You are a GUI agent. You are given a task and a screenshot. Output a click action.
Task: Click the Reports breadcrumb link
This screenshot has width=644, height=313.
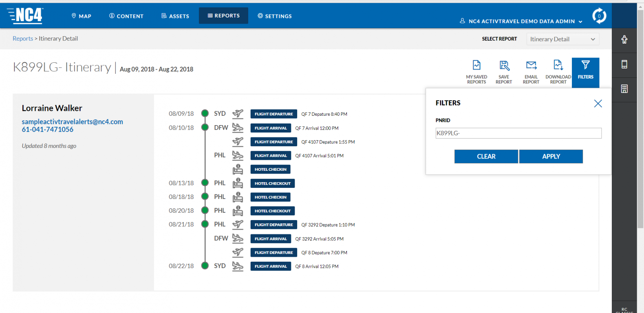tap(23, 39)
